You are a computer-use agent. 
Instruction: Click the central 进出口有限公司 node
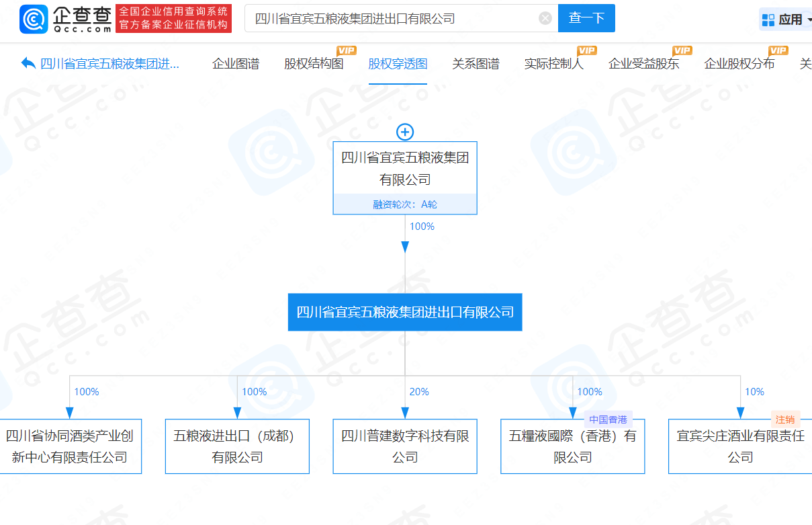point(405,312)
